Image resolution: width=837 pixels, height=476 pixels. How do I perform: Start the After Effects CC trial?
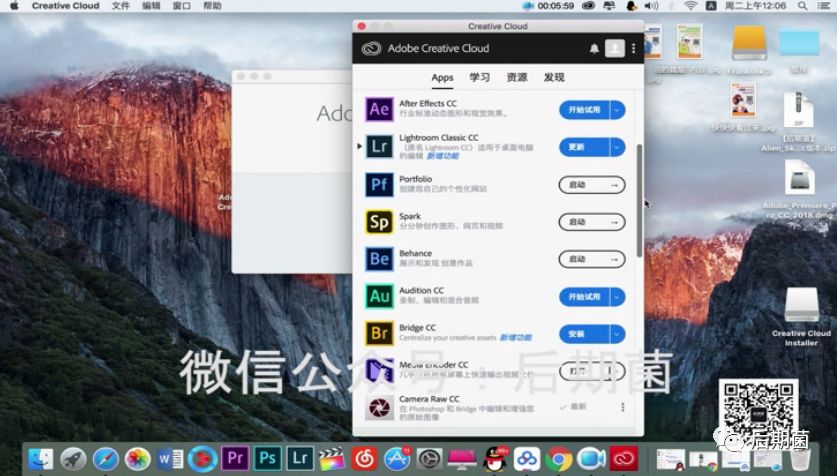(585, 110)
